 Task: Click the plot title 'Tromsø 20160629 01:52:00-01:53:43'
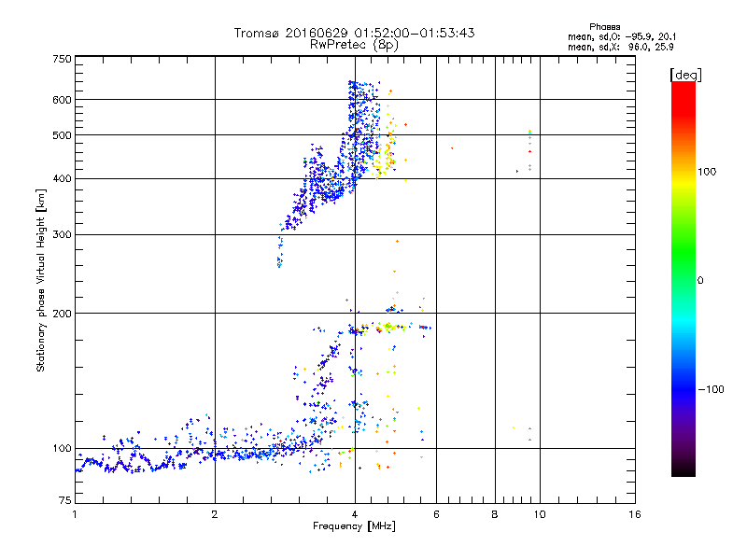[x=354, y=33]
